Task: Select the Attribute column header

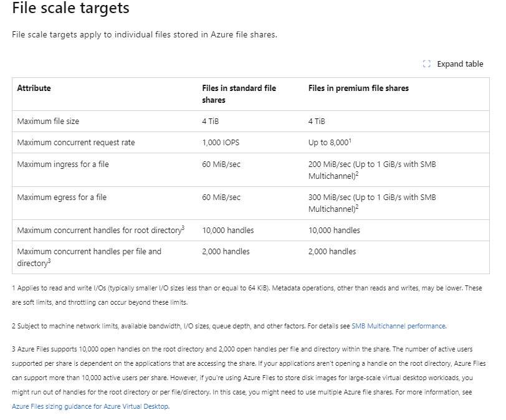Action: point(33,88)
